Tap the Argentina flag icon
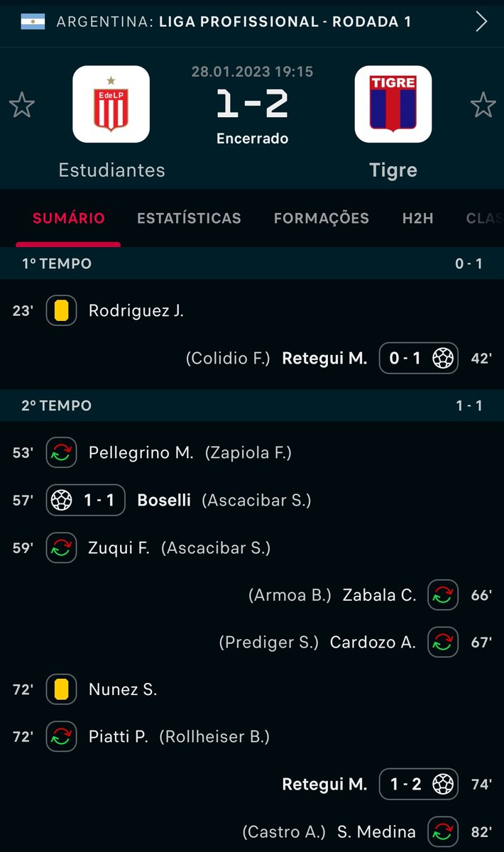504x852 pixels. tap(33, 21)
